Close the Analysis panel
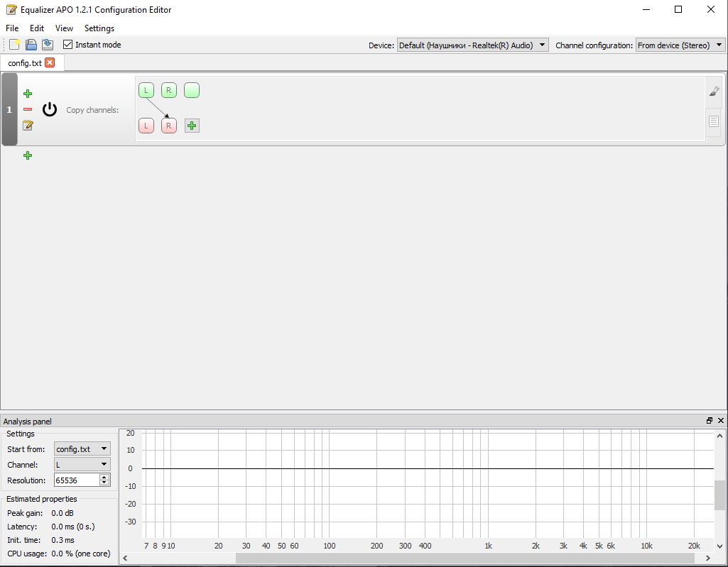This screenshot has height=567, width=728. click(721, 420)
